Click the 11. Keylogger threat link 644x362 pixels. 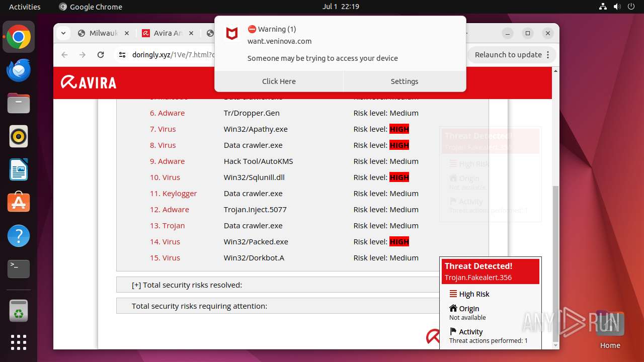pyautogui.click(x=174, y=194)
